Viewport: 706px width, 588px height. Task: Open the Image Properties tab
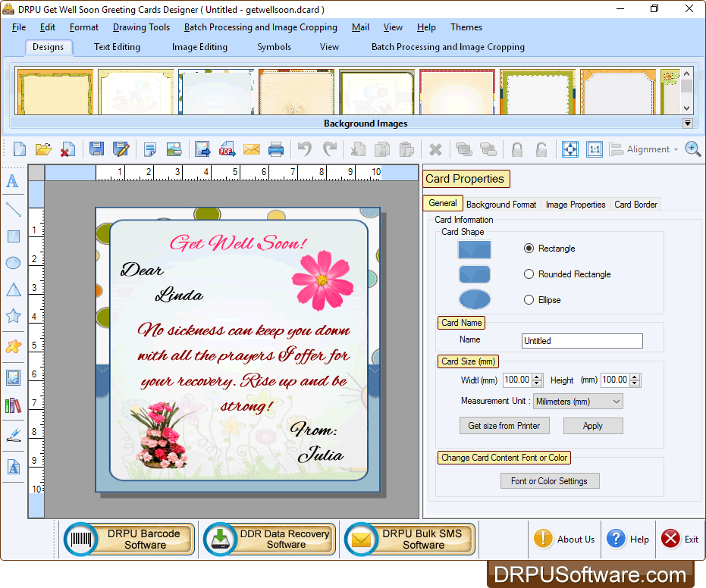576,205
